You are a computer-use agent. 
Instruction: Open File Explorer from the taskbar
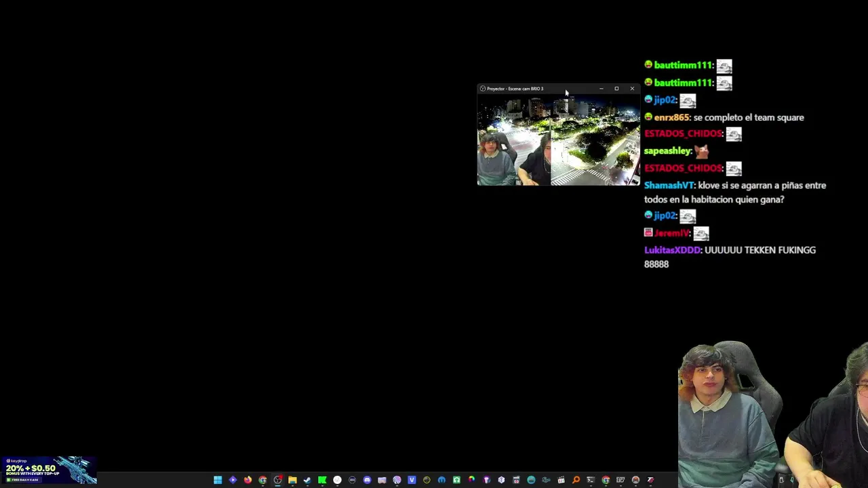[x=292, y=480]
